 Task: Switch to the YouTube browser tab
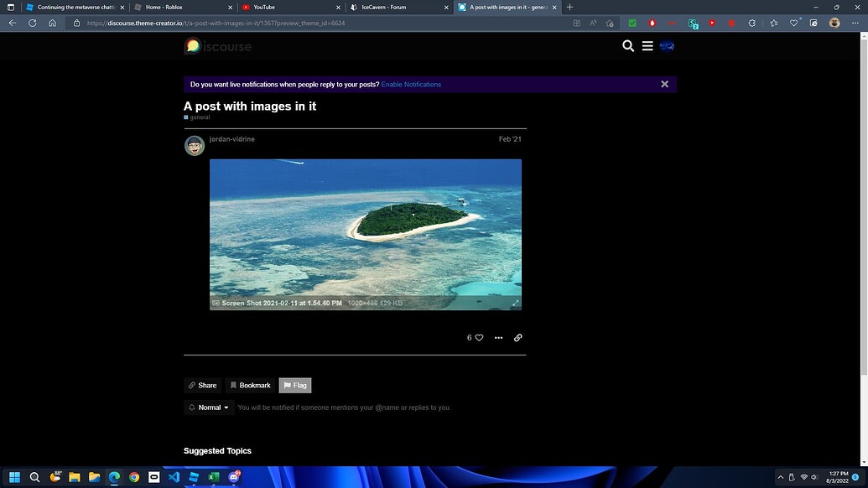coord(288,8)
